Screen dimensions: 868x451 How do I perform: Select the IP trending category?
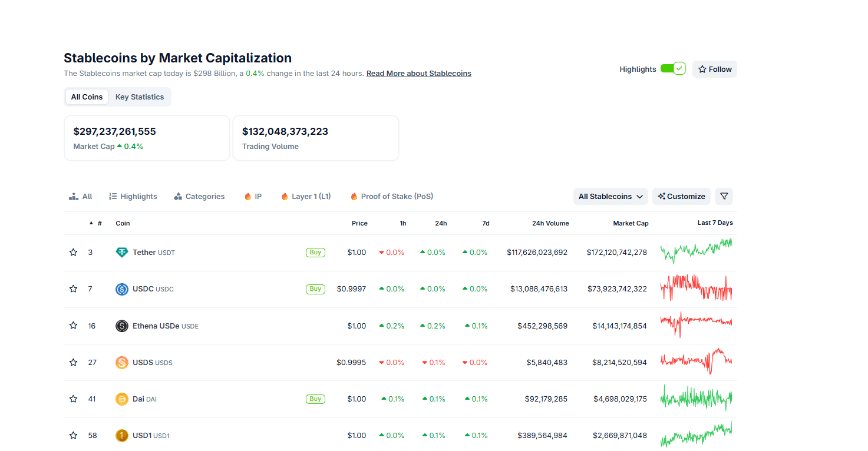tap(253, 197)
